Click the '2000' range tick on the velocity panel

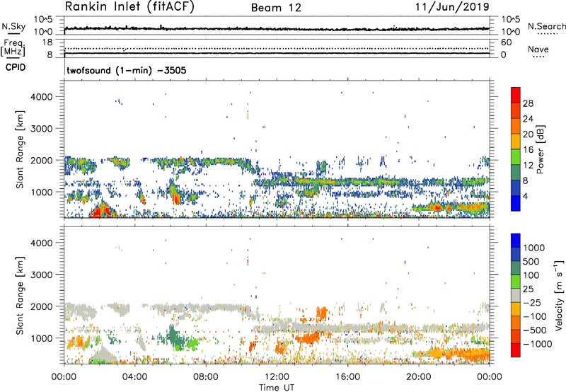pyautogui.click(x=42, y=306)
